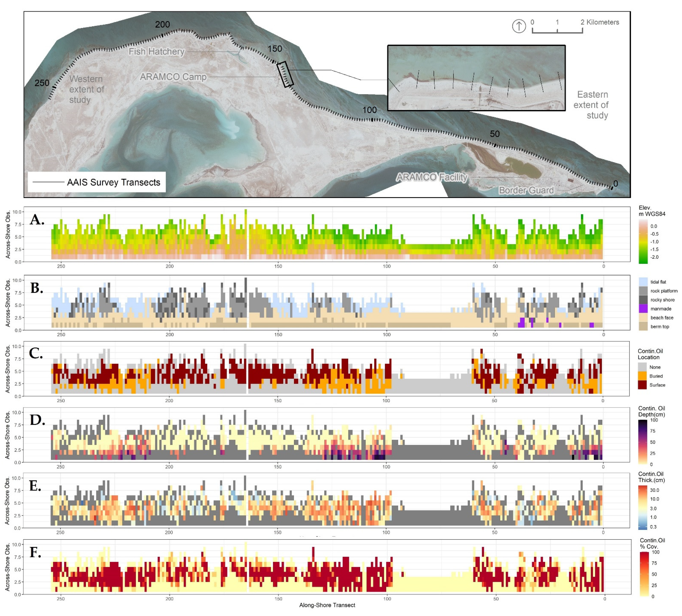The width and height of the screenshot is (682, 616).
Task: Click the ARAMCO Camp map label
Action: [173, 77]
